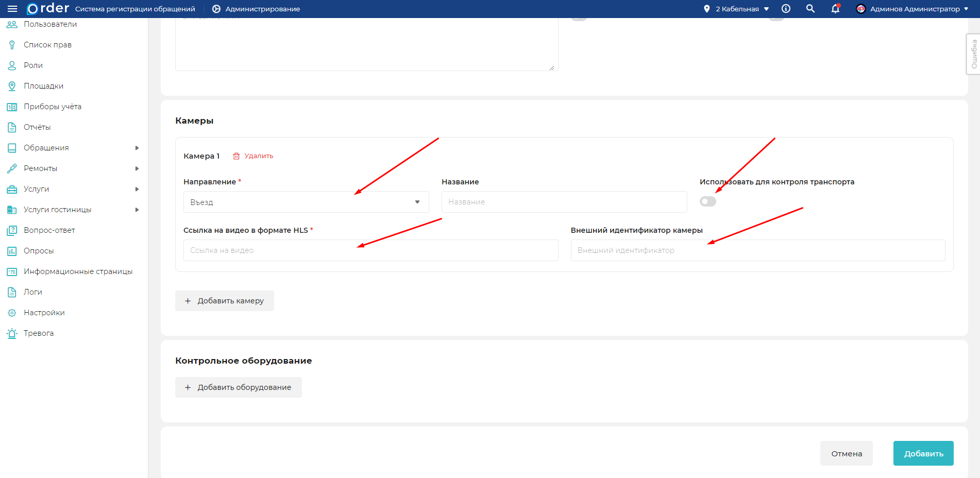Click the trash icon for Камера 1
The image size is (980, 478).
[x=236, y=156]
